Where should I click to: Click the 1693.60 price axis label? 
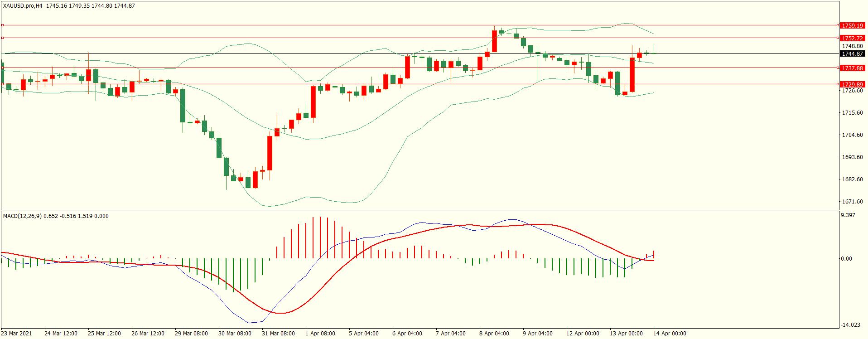(852, 157)
